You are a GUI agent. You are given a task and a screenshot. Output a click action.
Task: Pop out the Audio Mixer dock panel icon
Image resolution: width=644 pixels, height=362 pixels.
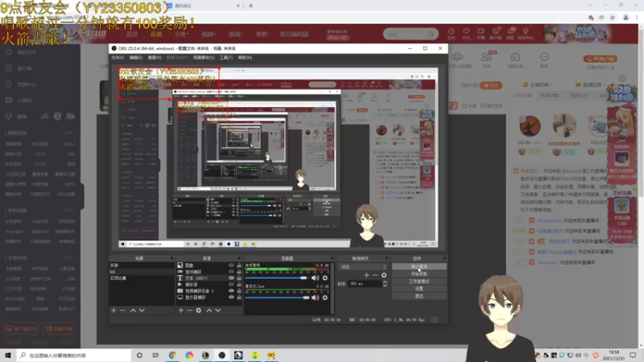(332, 258)
